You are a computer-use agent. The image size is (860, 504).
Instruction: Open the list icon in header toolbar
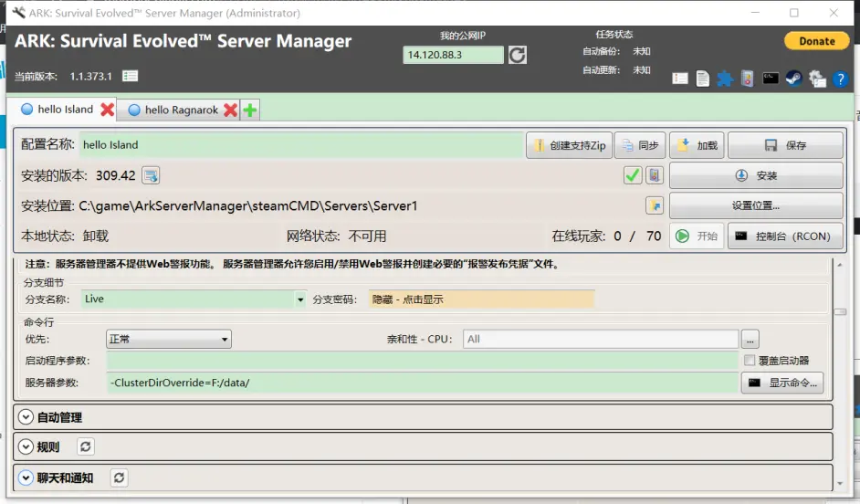(x=680, y=79)
